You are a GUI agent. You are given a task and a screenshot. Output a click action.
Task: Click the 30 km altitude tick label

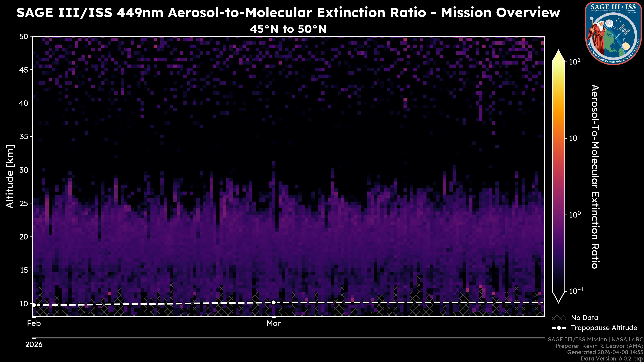[24, 170]
